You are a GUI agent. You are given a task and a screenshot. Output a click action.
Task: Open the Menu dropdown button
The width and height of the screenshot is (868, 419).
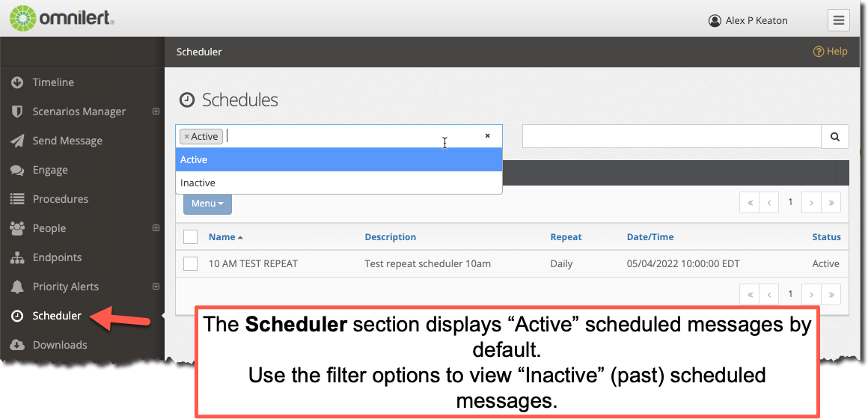[x=207, y=203]
